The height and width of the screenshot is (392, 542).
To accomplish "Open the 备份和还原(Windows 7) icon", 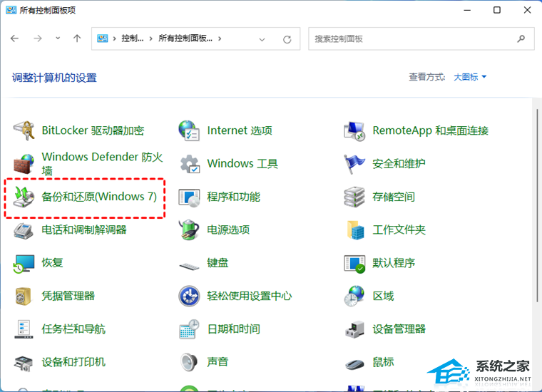I will point(24,197).
